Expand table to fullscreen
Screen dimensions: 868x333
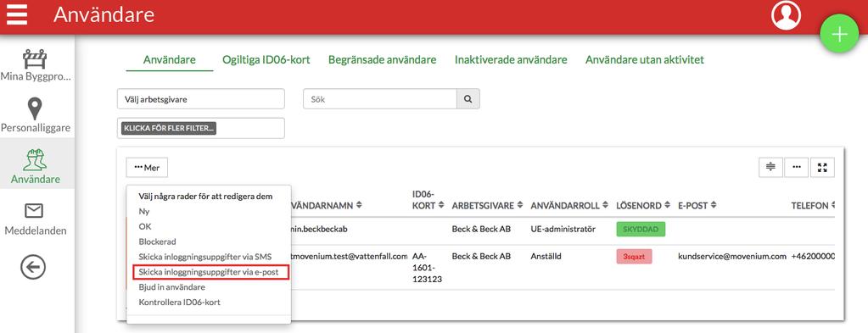pyautogui.click(x=823, y=167)
